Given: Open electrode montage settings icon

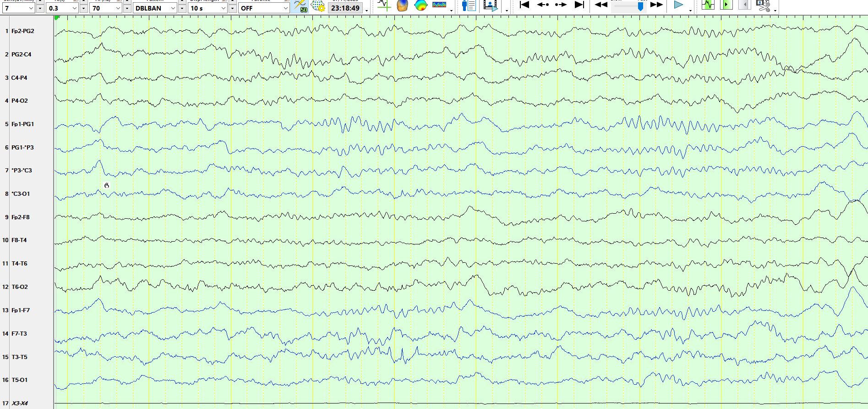Looking at the screenshot, I should point(318,6).
